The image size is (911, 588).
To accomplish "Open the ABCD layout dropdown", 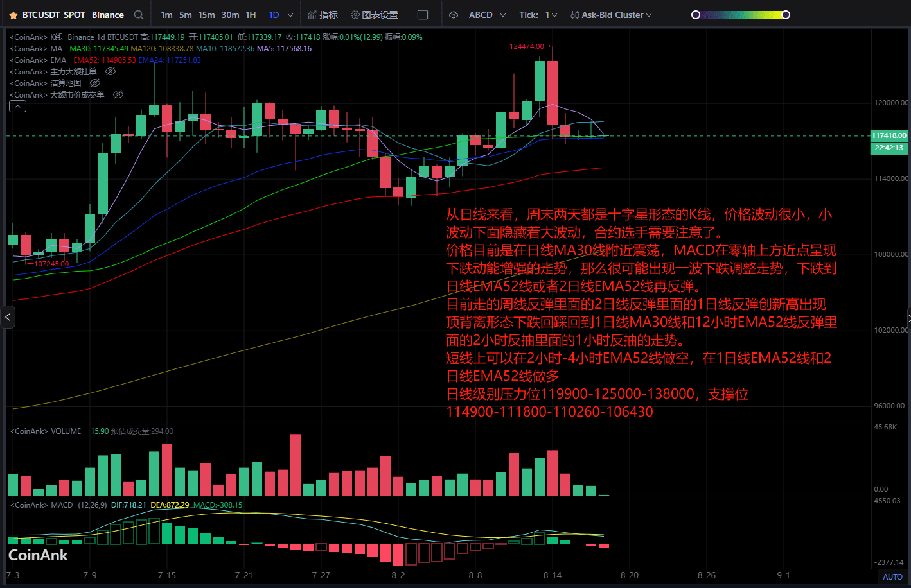I will click(x=503, y=15).
